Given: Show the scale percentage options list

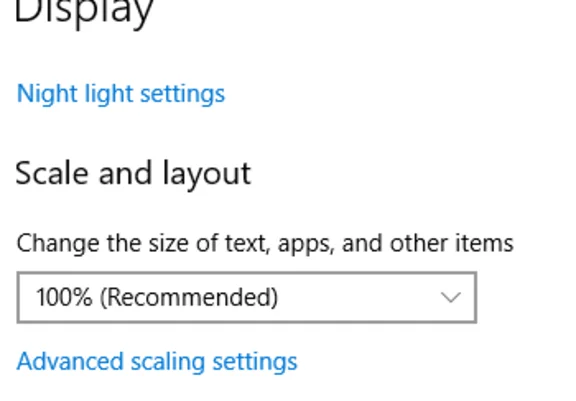Looking at the screenshot, I should 247,297.
